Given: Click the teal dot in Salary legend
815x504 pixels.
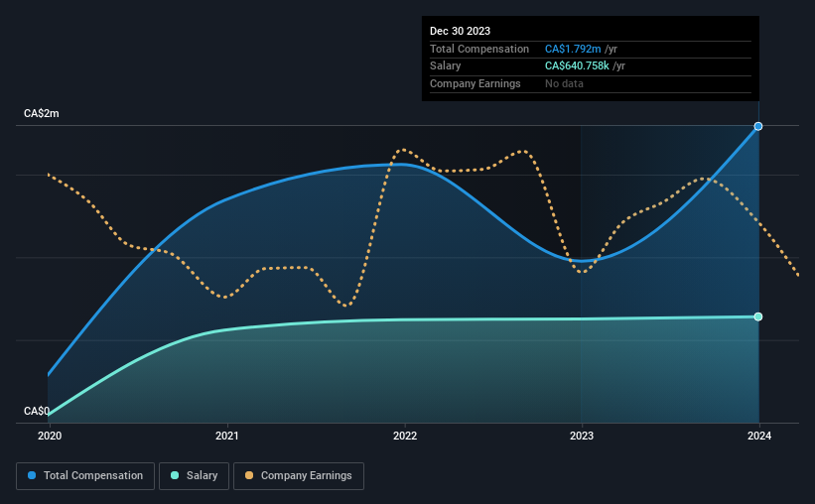Looking at the screenshot, I should (175, 475).
